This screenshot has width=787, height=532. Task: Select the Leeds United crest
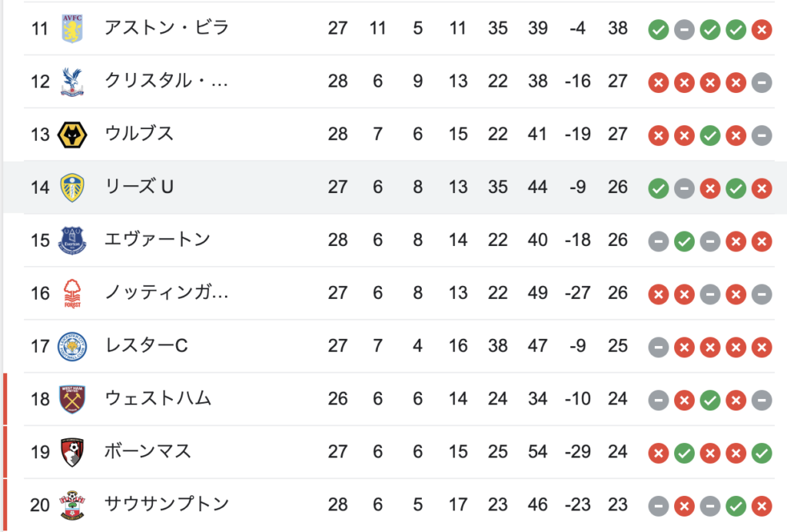[72, 188]
